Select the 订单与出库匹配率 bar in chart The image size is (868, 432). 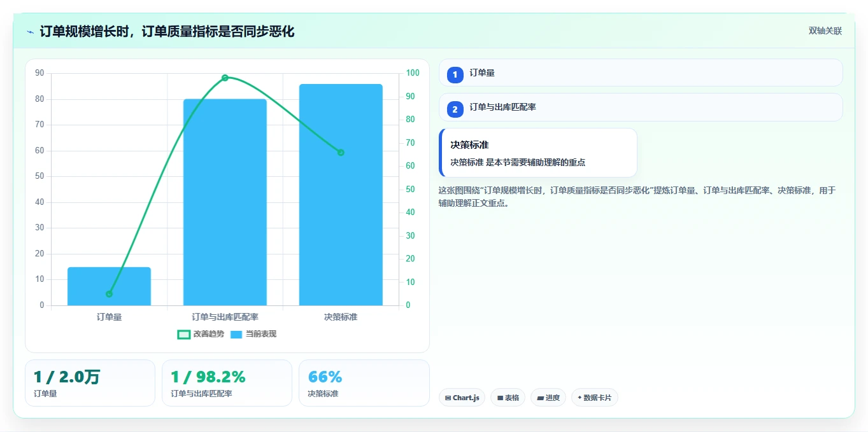pos(225,202)
